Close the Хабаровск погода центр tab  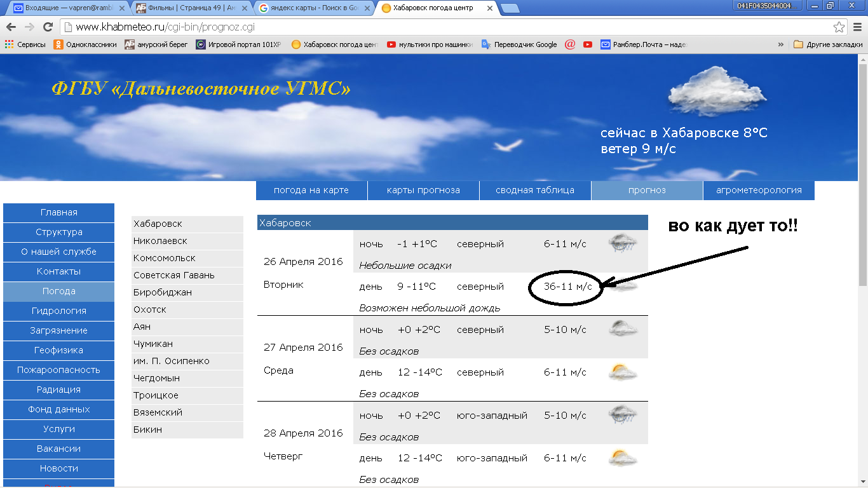489,8
